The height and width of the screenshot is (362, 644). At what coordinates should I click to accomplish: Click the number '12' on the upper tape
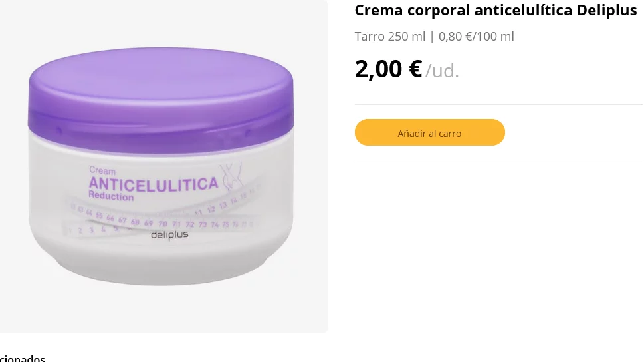[x=211, y=210]
